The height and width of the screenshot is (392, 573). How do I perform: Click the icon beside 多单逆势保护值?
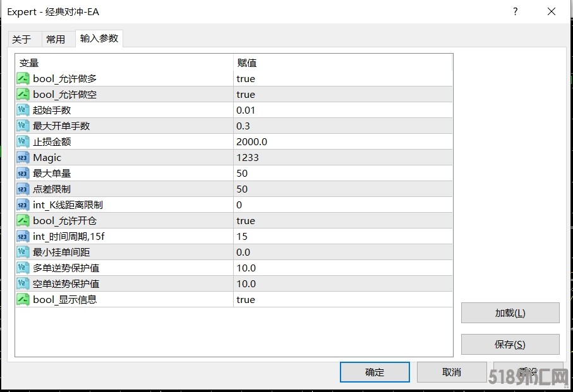tap(23, 268)
